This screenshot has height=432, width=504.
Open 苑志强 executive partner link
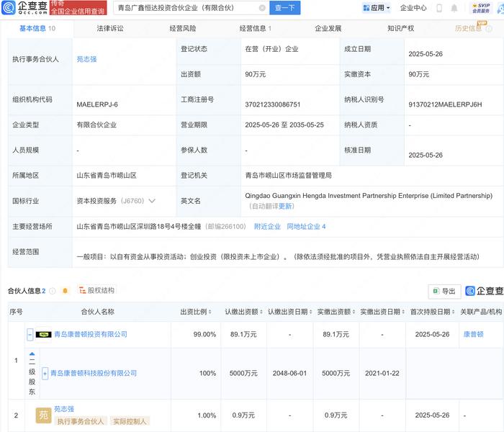86,59
